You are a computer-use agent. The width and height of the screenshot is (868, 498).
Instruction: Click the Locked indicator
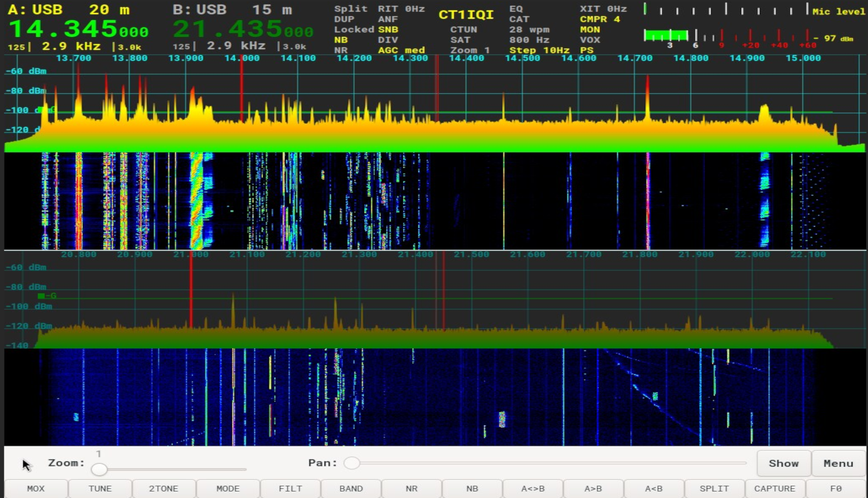[x=354, y=29]
